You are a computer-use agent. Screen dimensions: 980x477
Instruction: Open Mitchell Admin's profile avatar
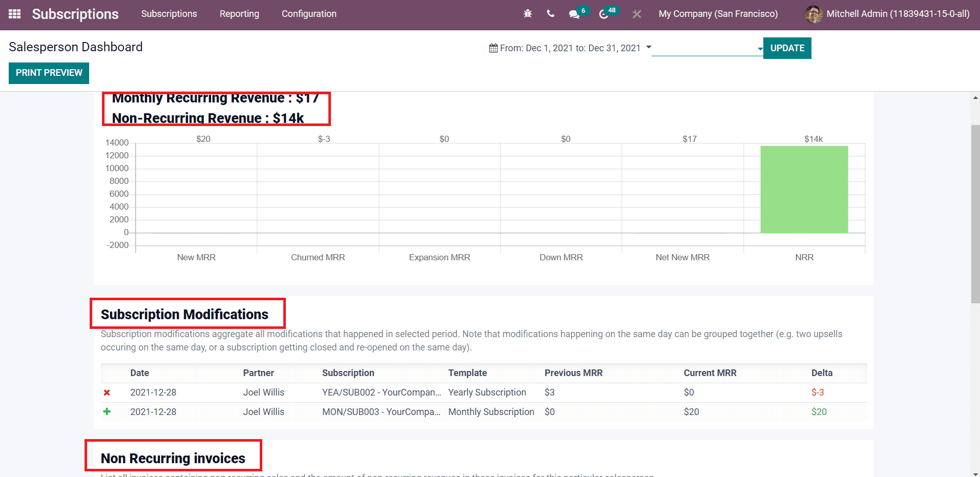(x=814, y=14)
